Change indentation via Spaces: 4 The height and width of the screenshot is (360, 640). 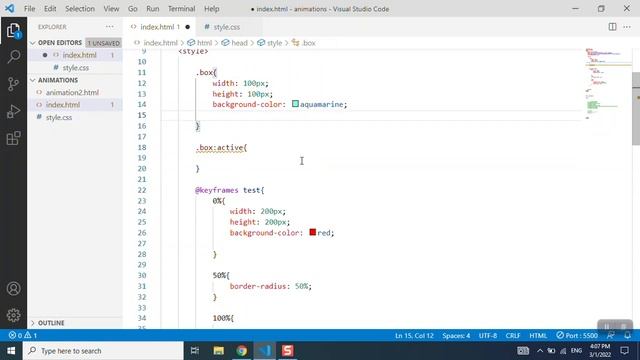456,336
